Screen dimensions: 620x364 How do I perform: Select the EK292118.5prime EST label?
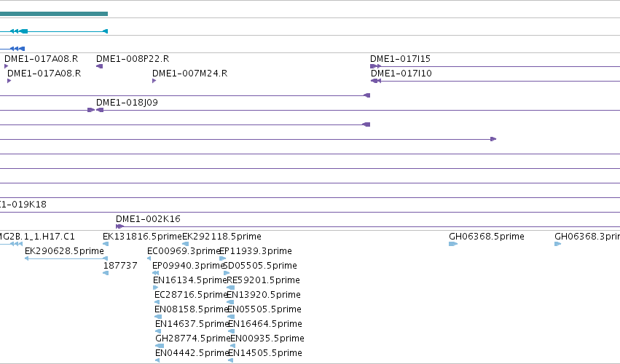coord(221,237)
